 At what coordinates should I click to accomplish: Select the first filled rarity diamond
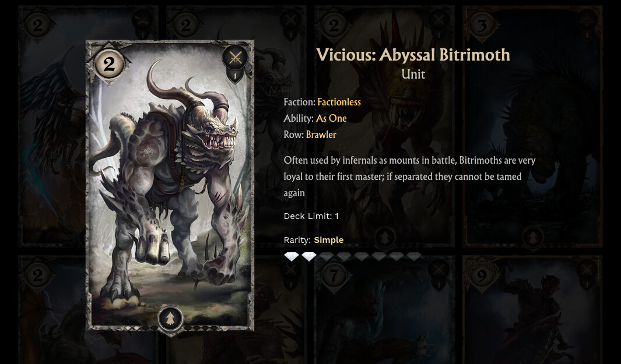coord(292,257)
